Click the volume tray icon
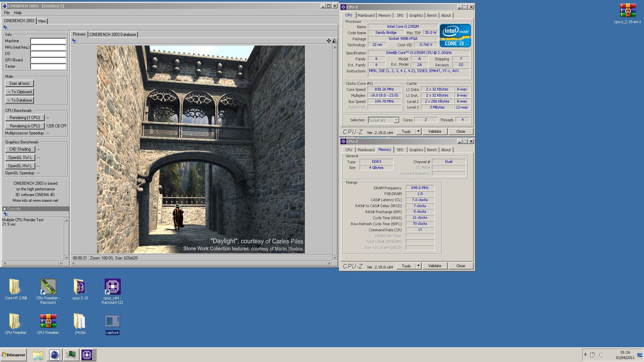The width and height of the screenshot is (644, 362). click(601, 355)
